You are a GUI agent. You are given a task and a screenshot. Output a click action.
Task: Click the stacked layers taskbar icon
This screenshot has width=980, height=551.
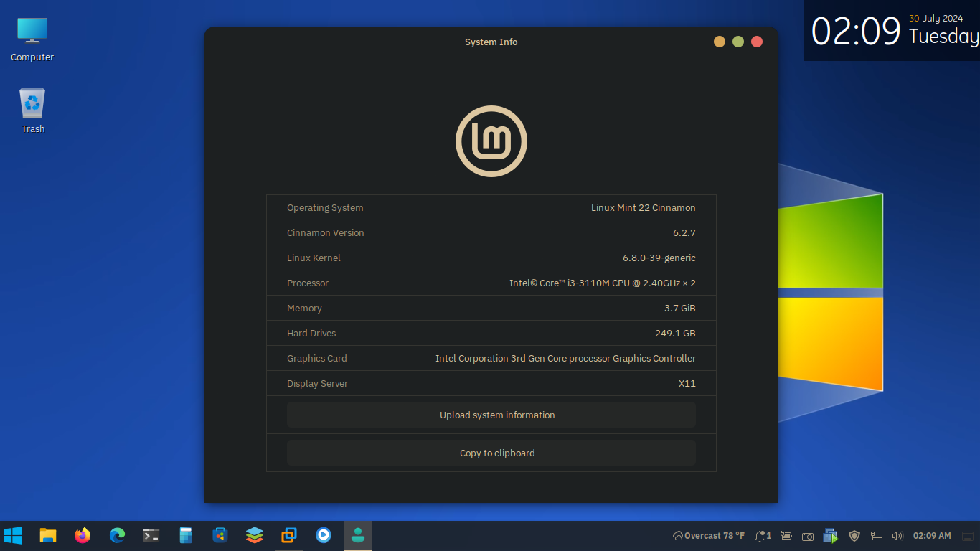point(255,535)
